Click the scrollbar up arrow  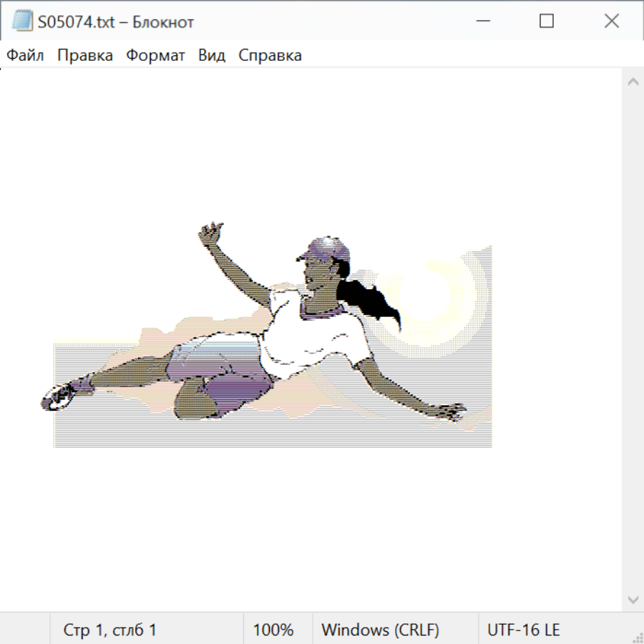click(633, 82)
